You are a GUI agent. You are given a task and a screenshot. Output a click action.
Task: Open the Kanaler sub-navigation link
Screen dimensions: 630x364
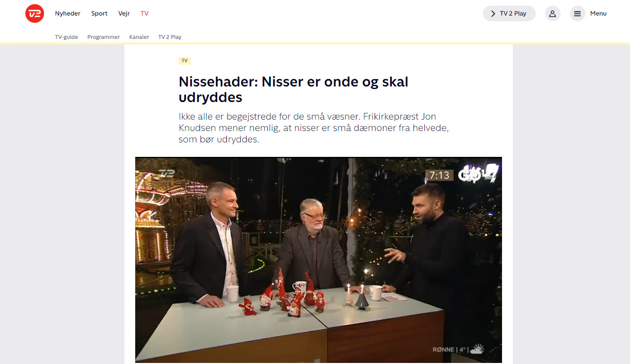(x=139, y=37)
